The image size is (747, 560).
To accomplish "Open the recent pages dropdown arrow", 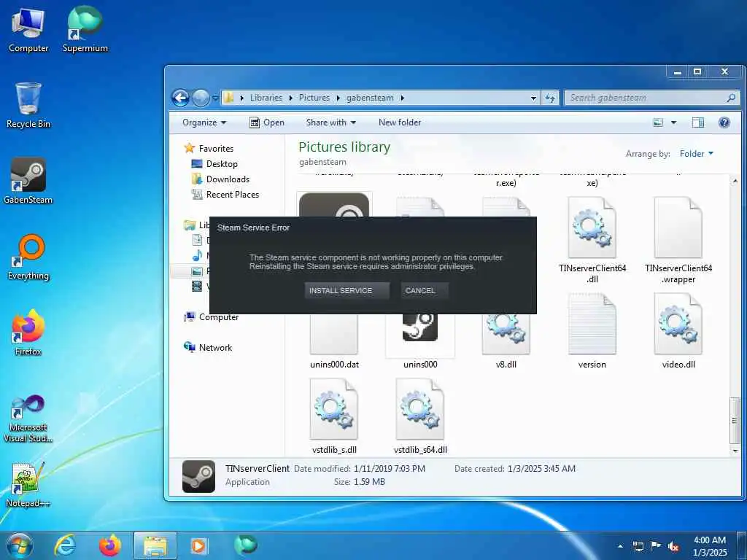I will (x=215, y=98).
